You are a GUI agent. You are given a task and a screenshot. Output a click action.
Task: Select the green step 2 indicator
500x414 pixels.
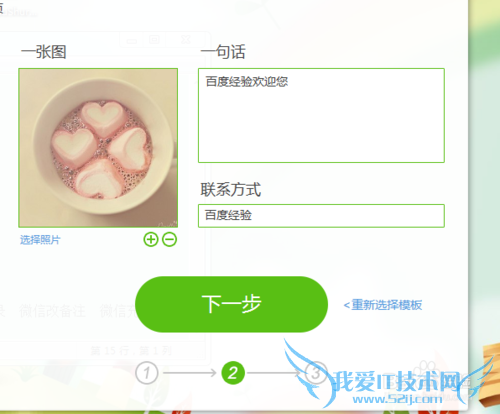point(233,373)
